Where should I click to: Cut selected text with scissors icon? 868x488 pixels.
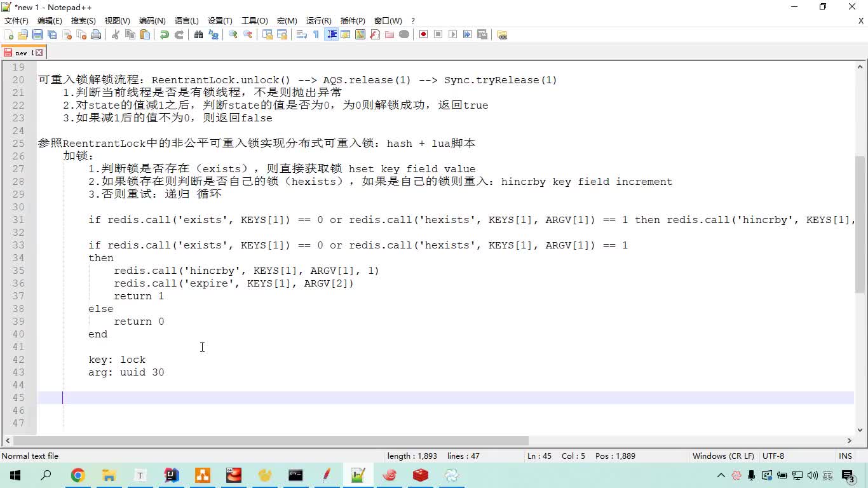[x=116, y=35]
